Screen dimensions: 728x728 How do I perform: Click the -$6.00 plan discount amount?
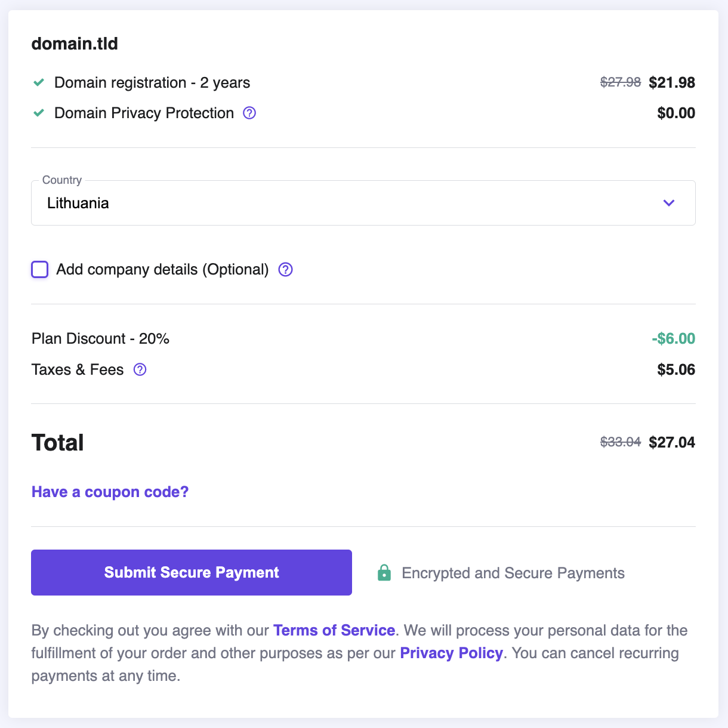click(x=674, y=338)
